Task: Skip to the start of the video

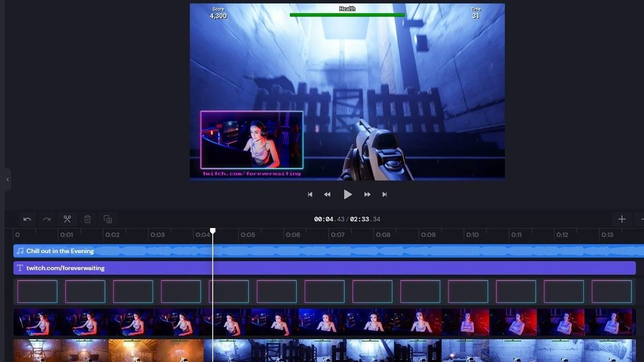Action: 310,194
